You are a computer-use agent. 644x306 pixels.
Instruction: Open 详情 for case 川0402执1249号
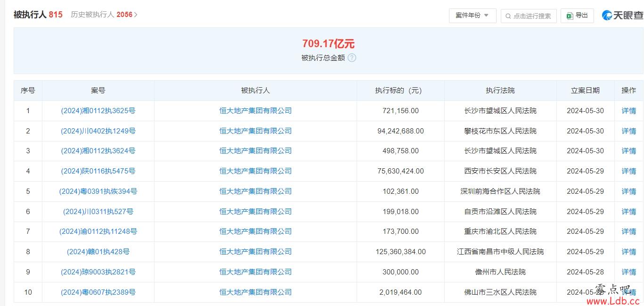coord(629,131)
